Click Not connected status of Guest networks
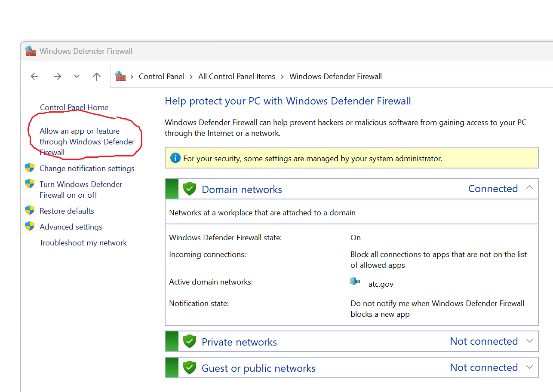The image size is (553, 392). [484, 367]
